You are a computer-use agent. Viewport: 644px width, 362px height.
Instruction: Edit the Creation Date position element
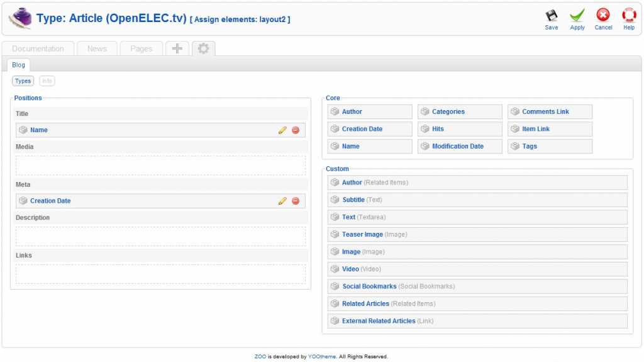click(282, 201)
